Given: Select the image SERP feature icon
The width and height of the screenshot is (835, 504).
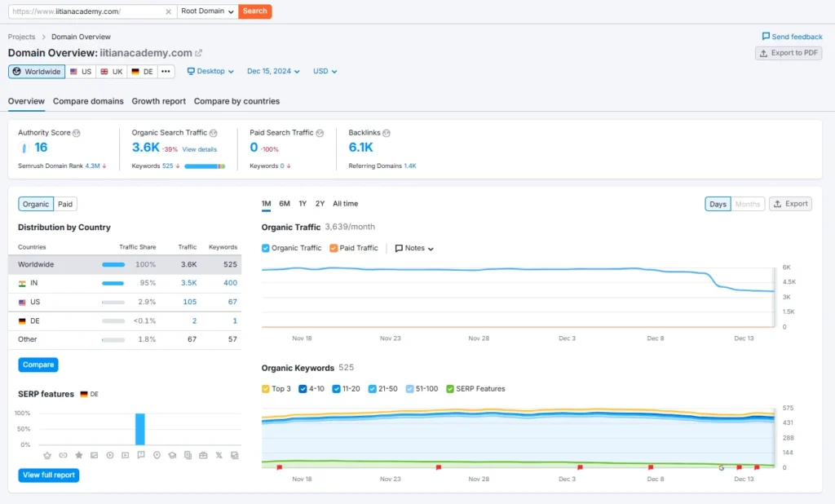Looking at the screenshot, I should (95, 455).
